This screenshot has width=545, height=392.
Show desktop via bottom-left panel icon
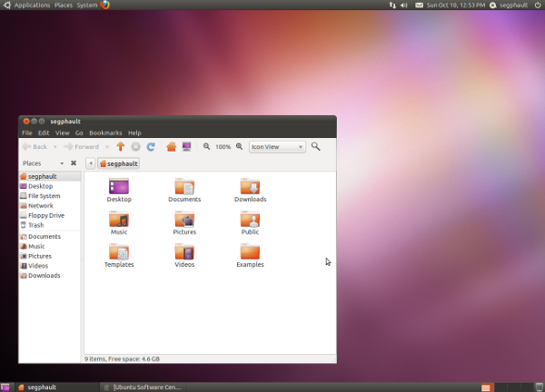click(x=5, y=387)
